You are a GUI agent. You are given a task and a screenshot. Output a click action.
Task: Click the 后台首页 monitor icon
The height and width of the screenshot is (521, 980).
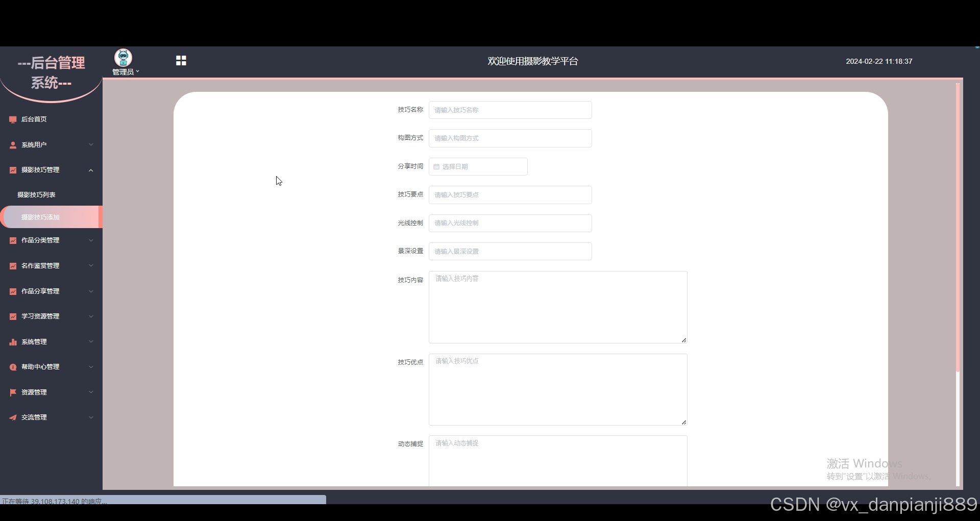pos(13,119)
